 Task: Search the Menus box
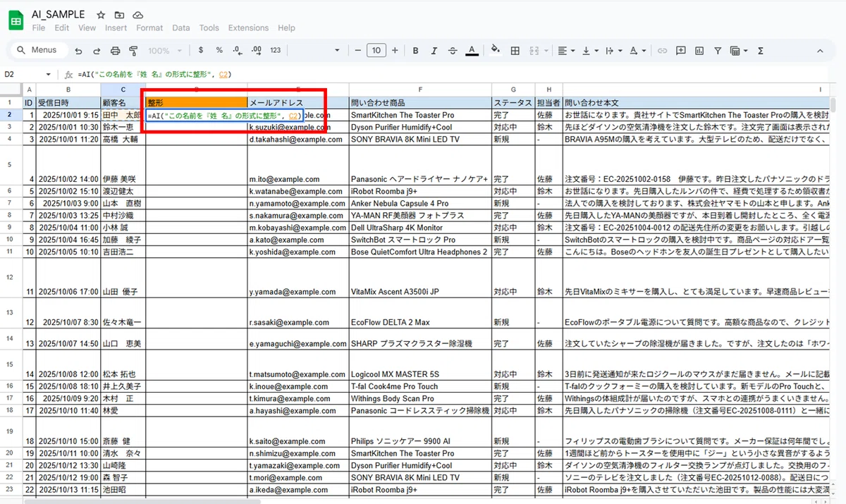point(38,51)
